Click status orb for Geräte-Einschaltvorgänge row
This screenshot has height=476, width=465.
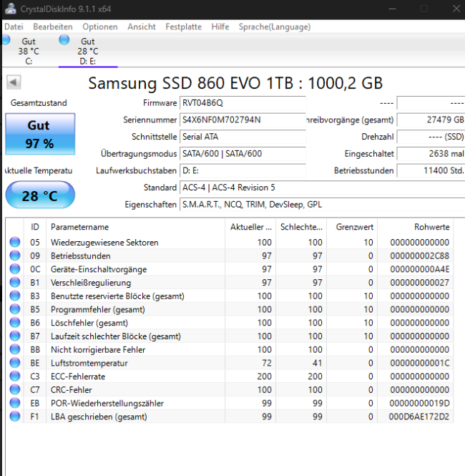(15, 268)
